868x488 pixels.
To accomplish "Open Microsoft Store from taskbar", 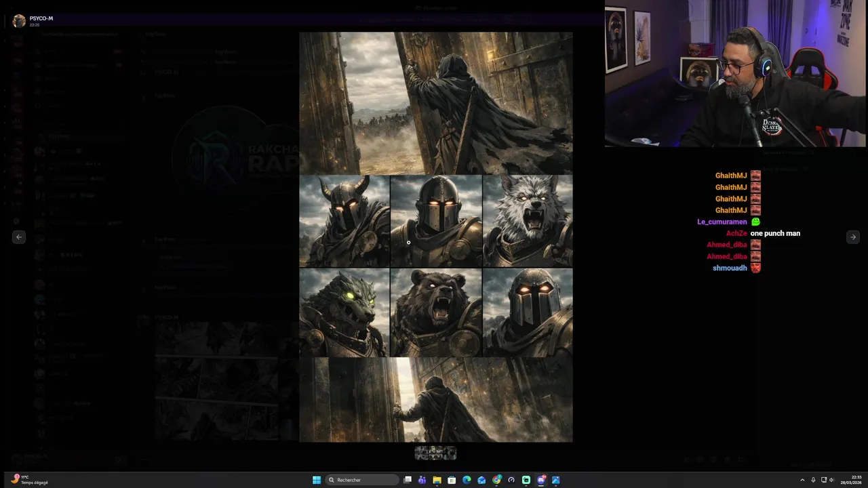I will pos(452,480).
